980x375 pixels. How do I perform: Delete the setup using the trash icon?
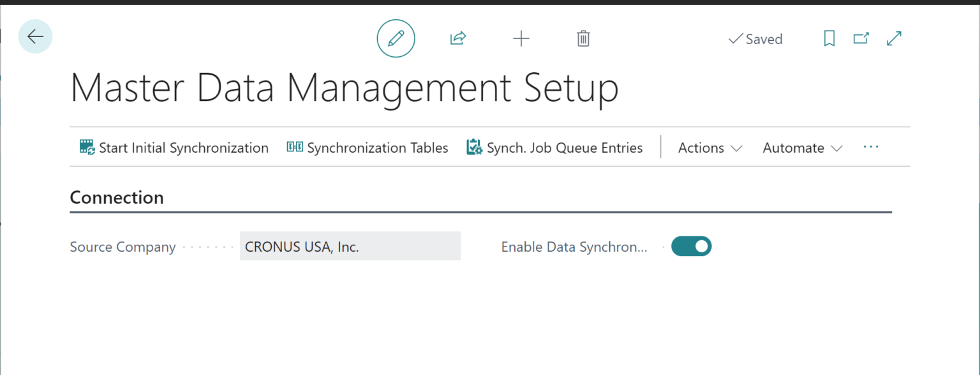(x=583, y=38)
